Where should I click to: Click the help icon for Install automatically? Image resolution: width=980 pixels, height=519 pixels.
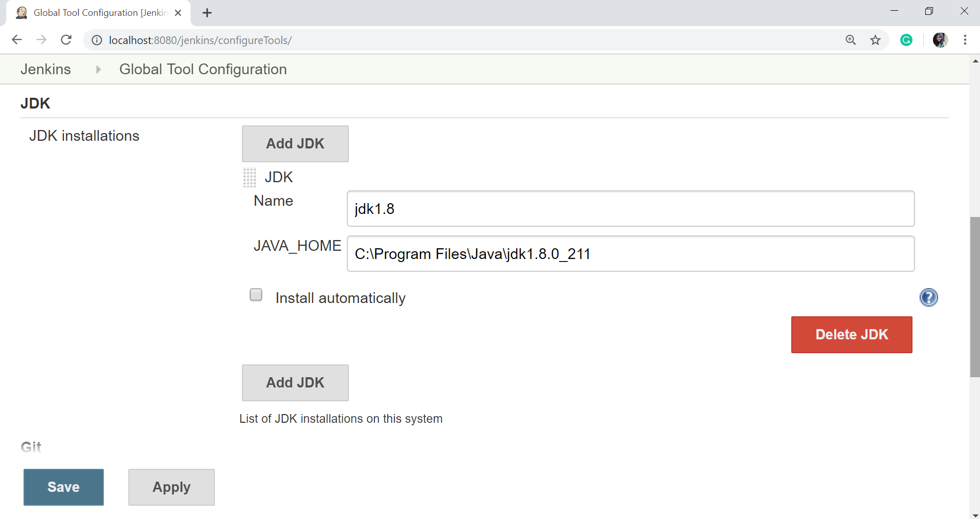click(x=928, y=297)
